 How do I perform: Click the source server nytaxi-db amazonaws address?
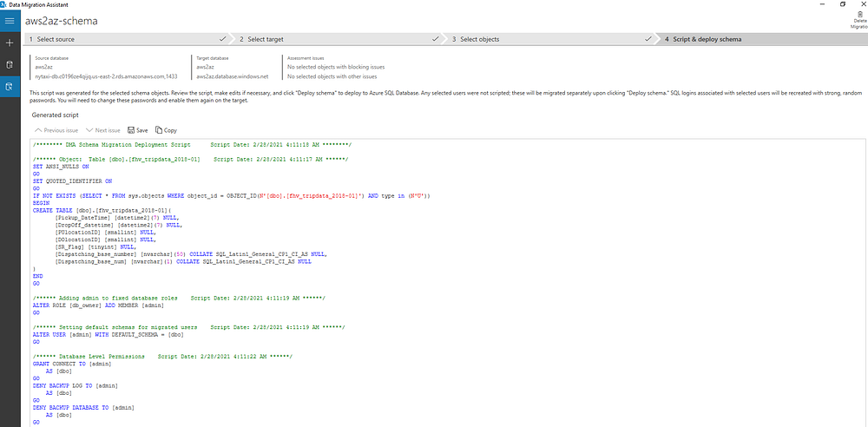106,76
